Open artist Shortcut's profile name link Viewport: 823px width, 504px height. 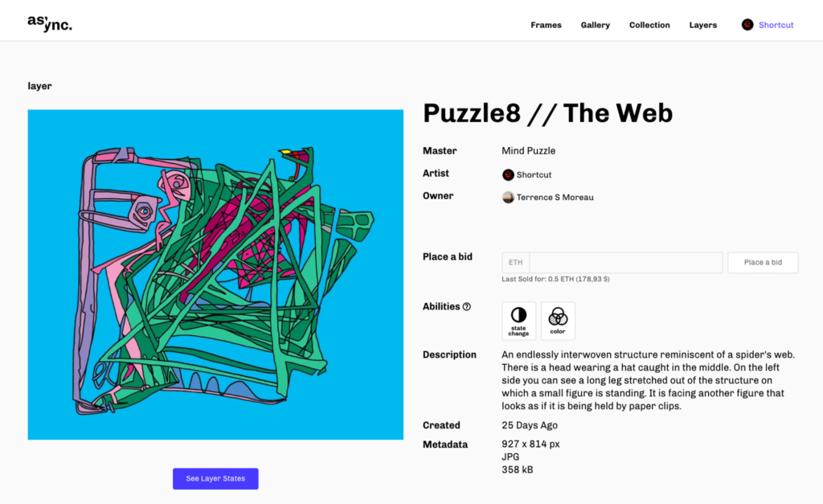pyautogui.click(x=534, y=174)
